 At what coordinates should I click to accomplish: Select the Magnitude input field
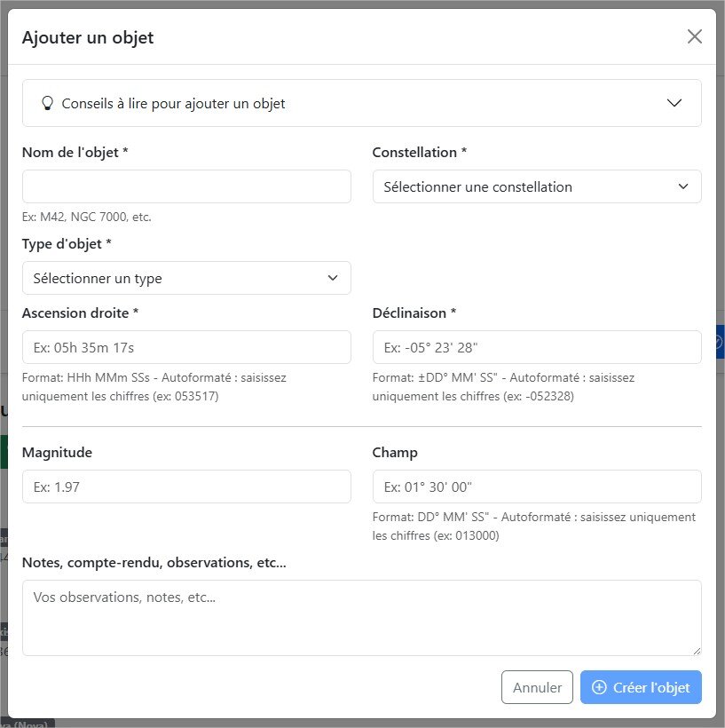point(186,487)
